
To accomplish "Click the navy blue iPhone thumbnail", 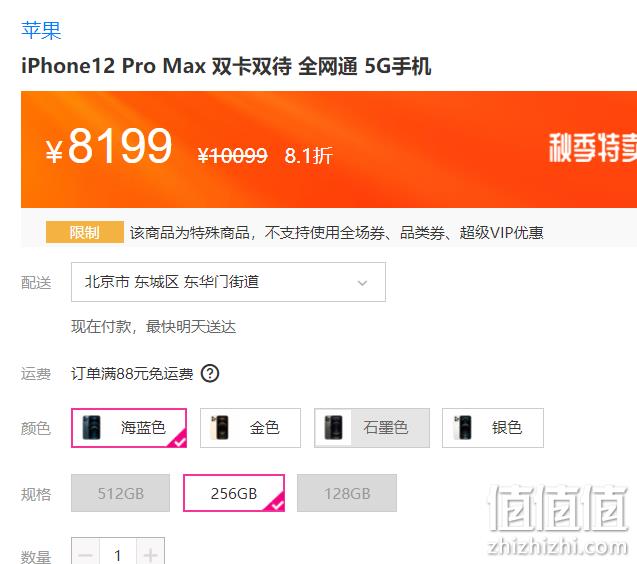I will (x=91, y=427).
